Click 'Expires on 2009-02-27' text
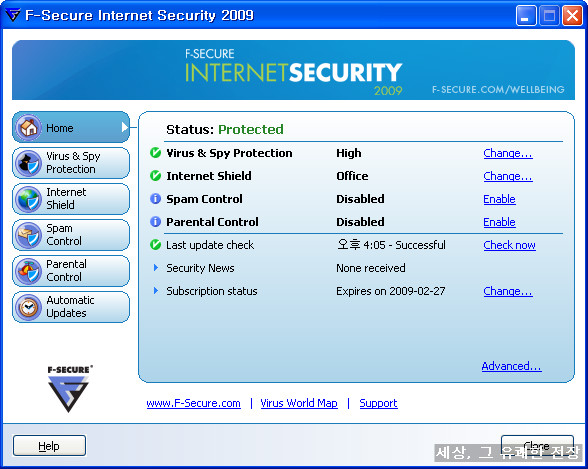 (390, 291)
